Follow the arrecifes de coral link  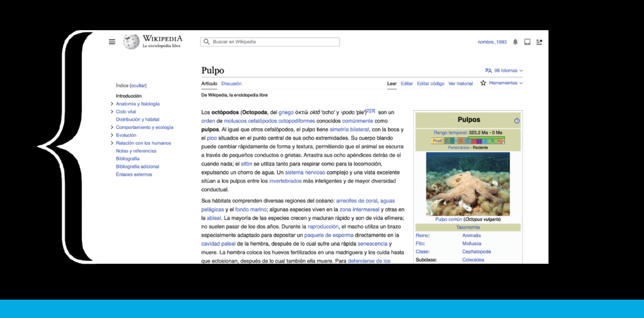coord(357,201)
